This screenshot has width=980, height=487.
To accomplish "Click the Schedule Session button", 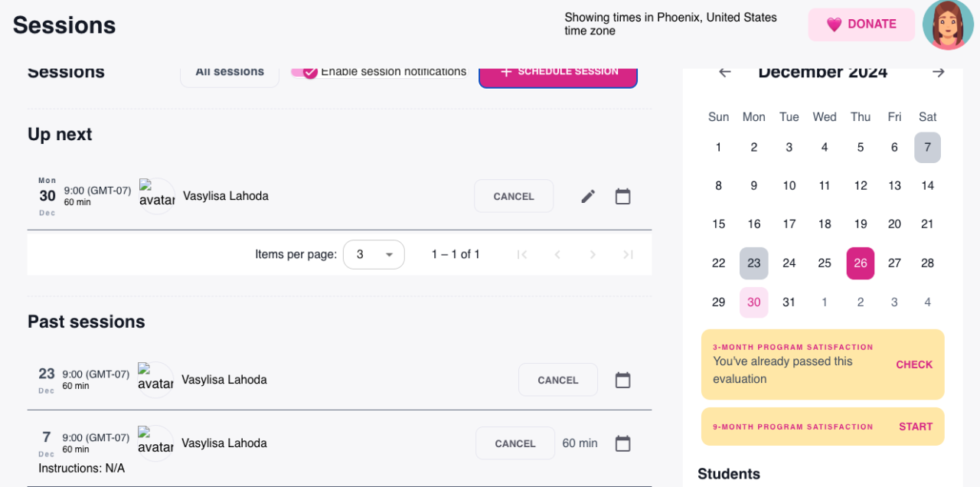I will tap(558, 73).
